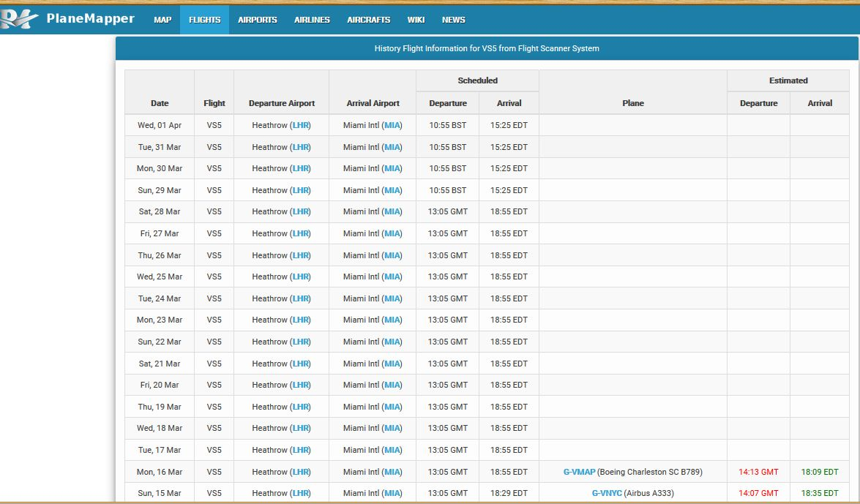Select scheduled arrival 18:29 EDT
The width and height of the screenshot is (860, 504).
coord(509,493)
